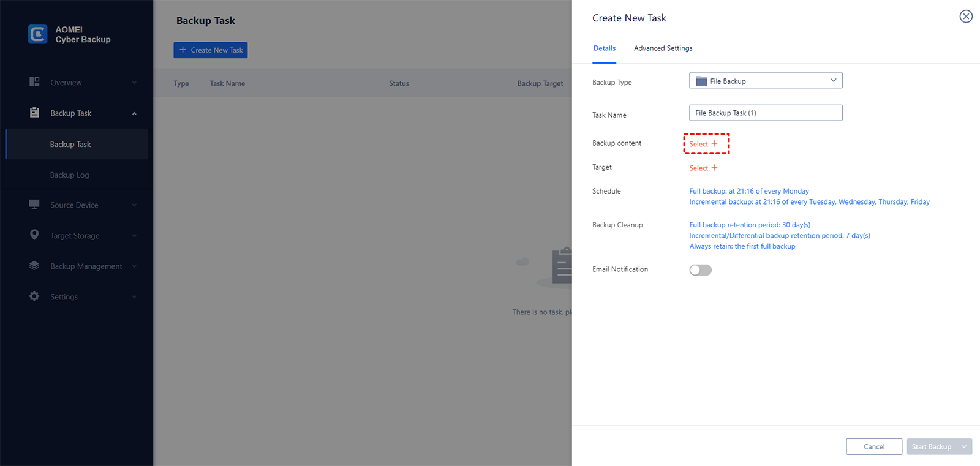Open the Start Backup dropdown arrow
Screen dimensions: 980x466
click(x=964, y=447)
